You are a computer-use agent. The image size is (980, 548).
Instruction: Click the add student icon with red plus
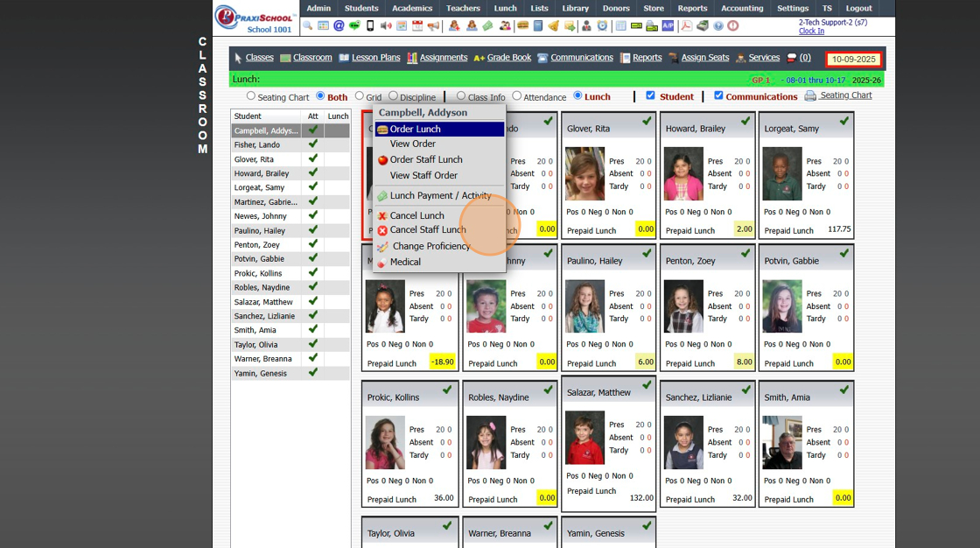[x=454, y=25]
